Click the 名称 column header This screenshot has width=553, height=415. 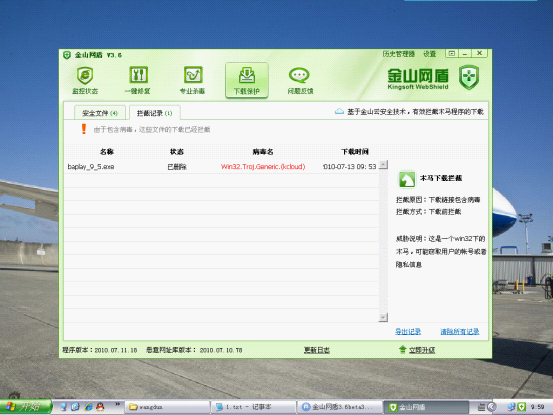pyautogui.click(x=107, y=152)
